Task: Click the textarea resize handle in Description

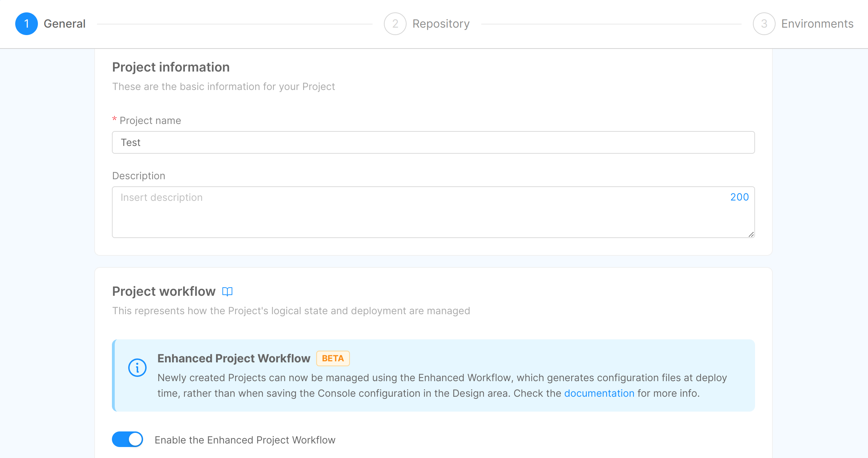Action: coord(751,234)
